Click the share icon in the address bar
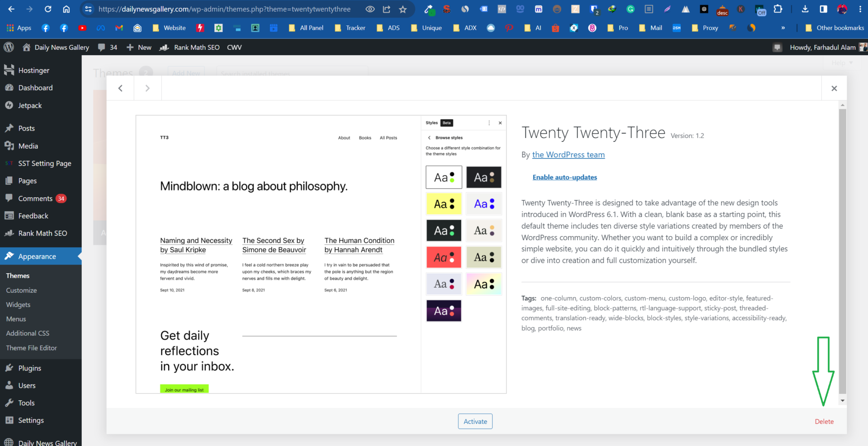Image resolution: width=868 pixels, height=446 pixels. click(387, 9)
